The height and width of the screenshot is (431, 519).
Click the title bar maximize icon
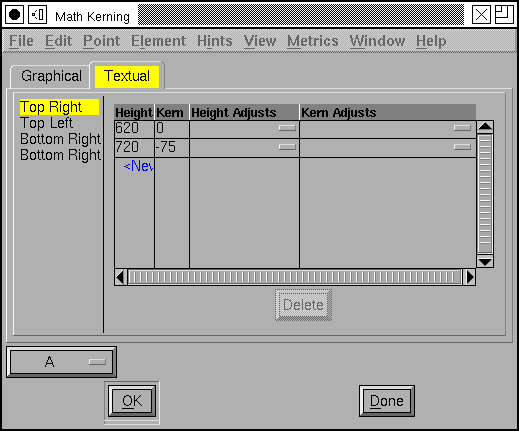[x=504, y=15]
